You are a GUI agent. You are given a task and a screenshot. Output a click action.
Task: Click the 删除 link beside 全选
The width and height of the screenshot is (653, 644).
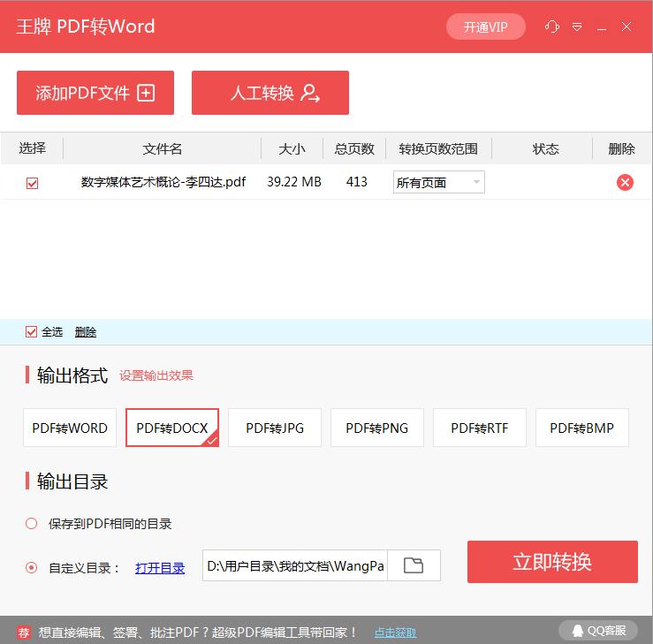tap(86, 332)
